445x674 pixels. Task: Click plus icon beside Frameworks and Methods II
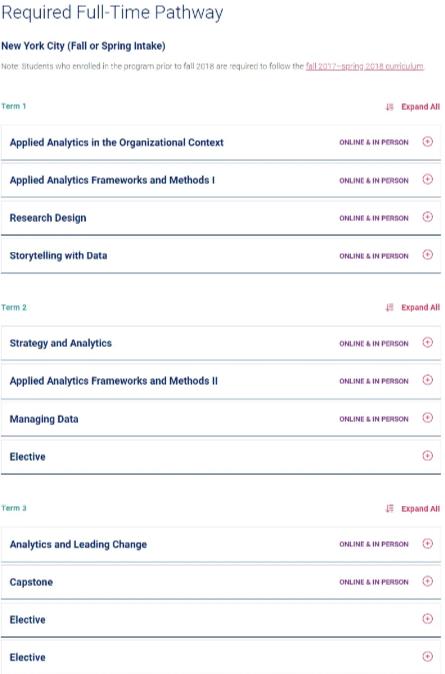(x=427, y=380)
